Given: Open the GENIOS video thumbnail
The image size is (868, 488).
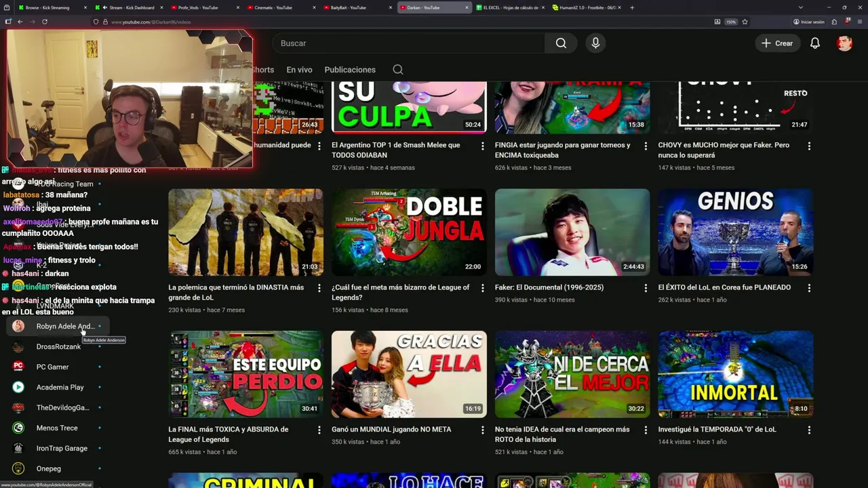Looking at the screenshot, I should tap(735, 232).
